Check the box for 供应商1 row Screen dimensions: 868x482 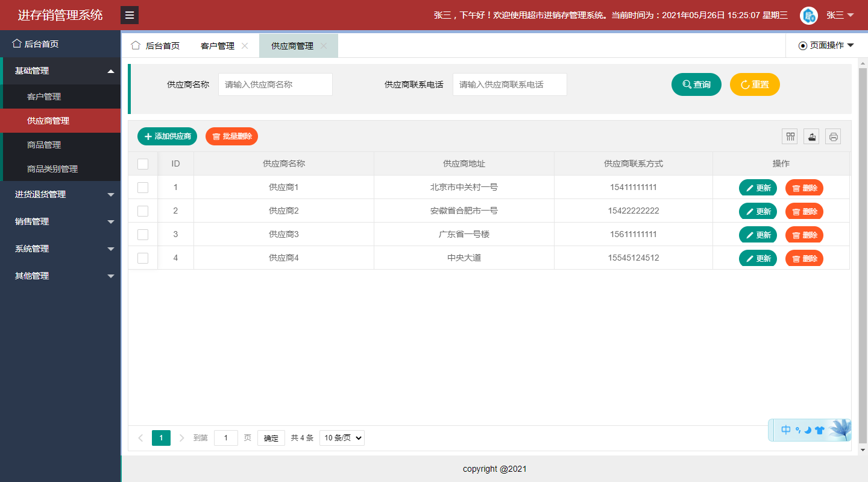143,188
